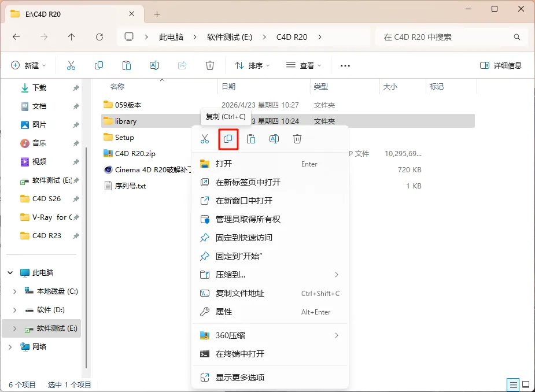Click toolbar Paste clipboard icon
The height and width of the screenshot is (392, 535).
click(x=127, y=65)
